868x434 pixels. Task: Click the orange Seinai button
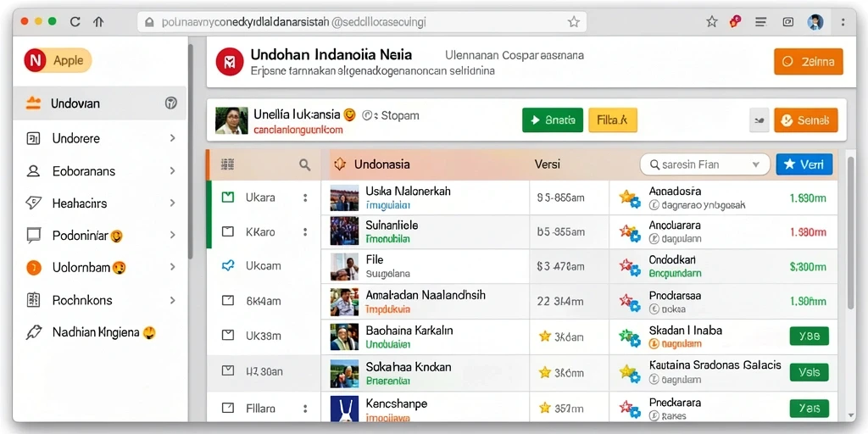pyautogui.click(x=805, y=120)
